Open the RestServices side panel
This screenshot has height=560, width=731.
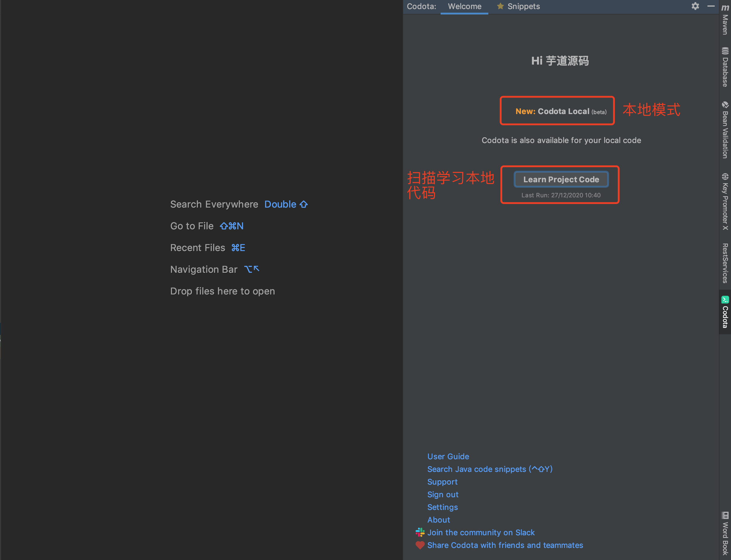[725, 263]
